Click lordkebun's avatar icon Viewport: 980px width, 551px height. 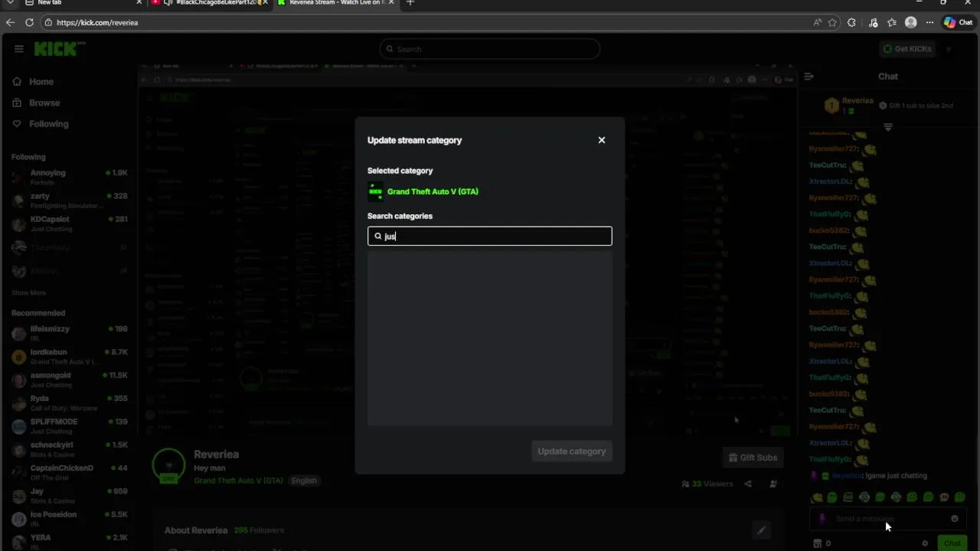(18, 357)
